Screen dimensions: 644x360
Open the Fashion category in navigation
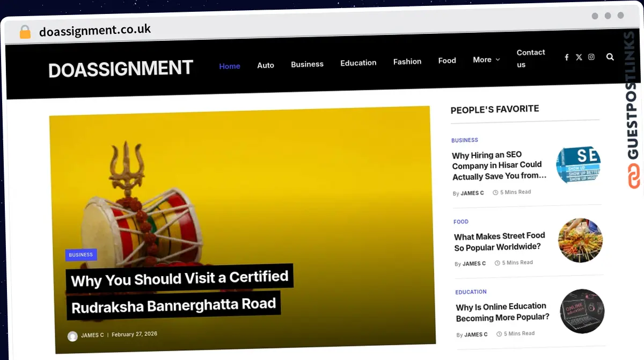pos(407,62)
